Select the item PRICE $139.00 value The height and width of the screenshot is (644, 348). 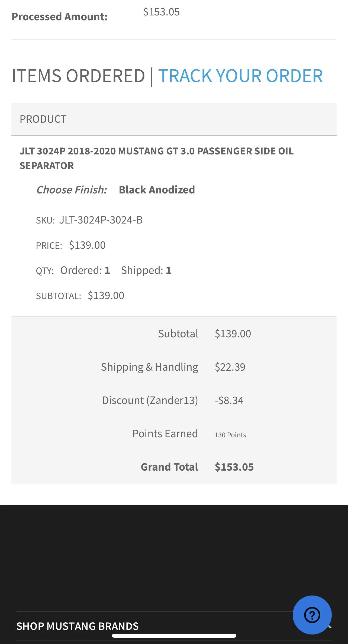pyautogui.click(x=87, y=245)
